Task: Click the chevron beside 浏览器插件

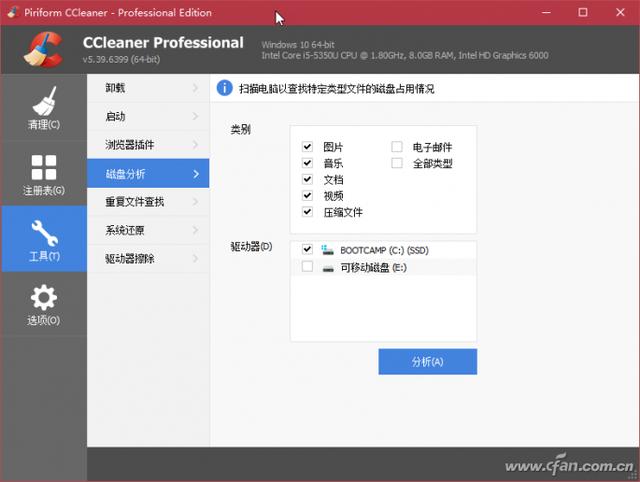Action: pos(196,144)
